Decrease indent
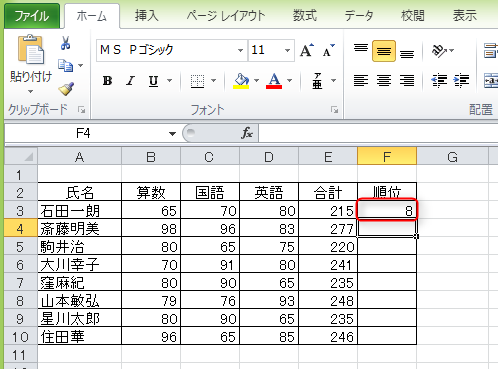Image resolution: width=498 pixels, height=369 pixels. click(x=439, y=81)
